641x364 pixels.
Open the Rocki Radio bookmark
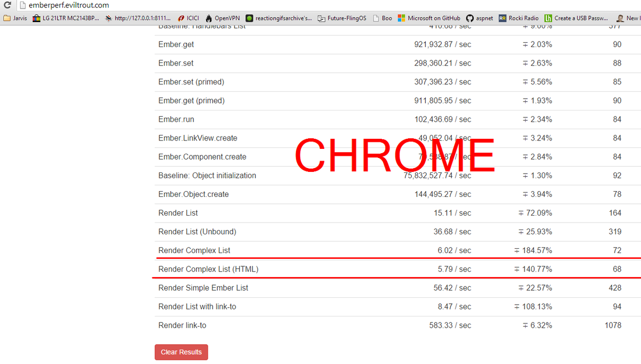click(519, 18)
